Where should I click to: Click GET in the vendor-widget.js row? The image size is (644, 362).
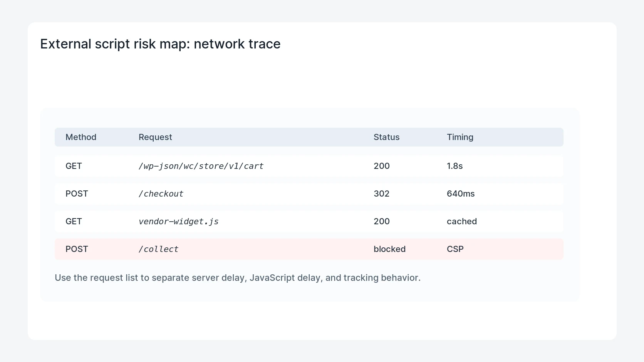(x=74, y=221)
